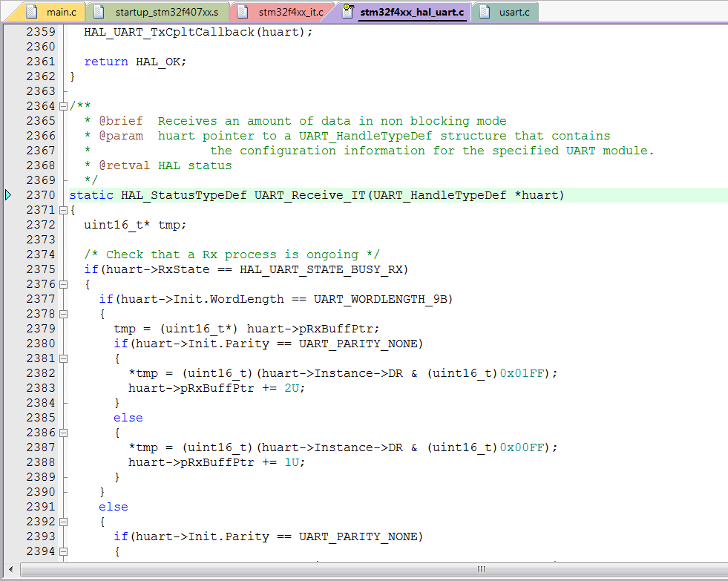Viewport: 728px width, 581px height.
Task: Collapse the if block fold at line 2376
Action: (64, 284)
